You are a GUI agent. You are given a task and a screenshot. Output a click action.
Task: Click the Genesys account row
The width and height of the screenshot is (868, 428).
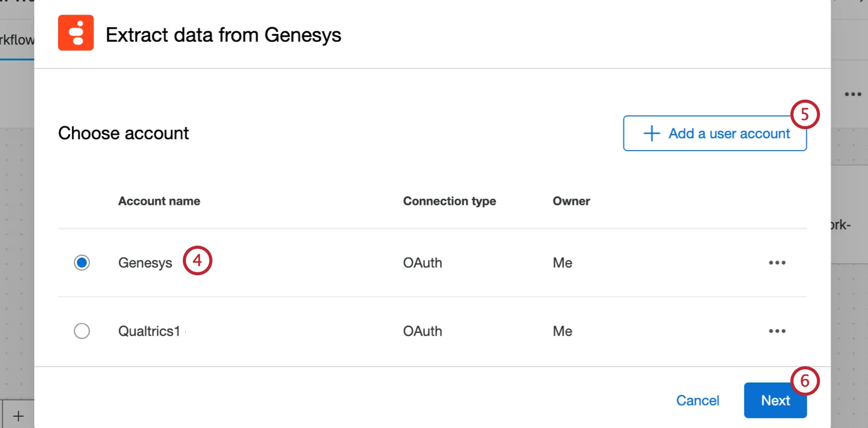(145, 263)
